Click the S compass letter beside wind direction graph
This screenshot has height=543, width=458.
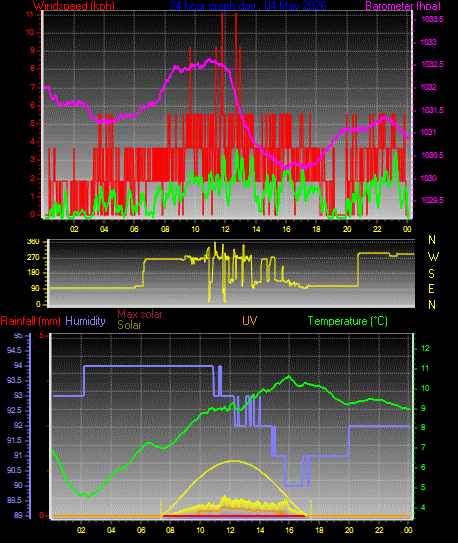point(431,274)
